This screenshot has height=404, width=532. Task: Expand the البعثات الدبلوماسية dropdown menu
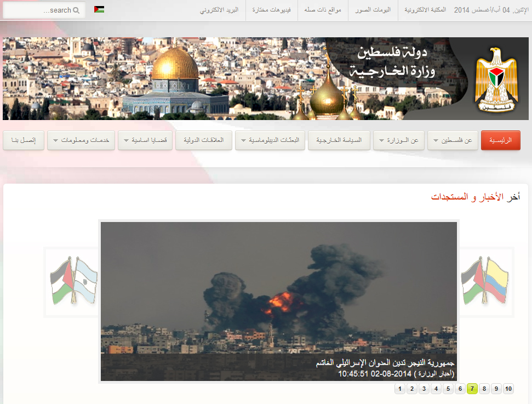coord(270,140)
